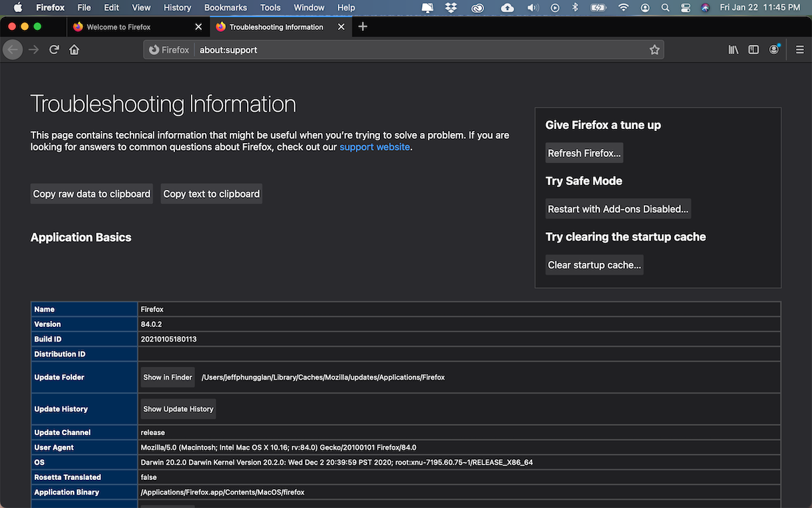Click the Version value 84.0.2
The image size is (812, 508).
point(151,324)
